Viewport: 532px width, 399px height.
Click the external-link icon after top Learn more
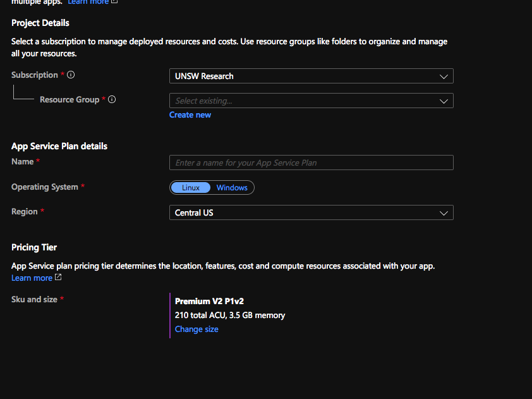pos(113,1)
